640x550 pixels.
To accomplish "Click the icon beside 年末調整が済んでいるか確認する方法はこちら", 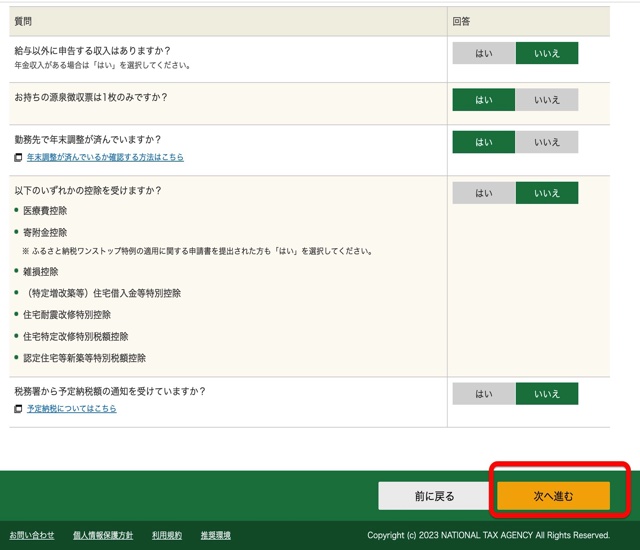I will pyautogui.click(x=18, y=158).
